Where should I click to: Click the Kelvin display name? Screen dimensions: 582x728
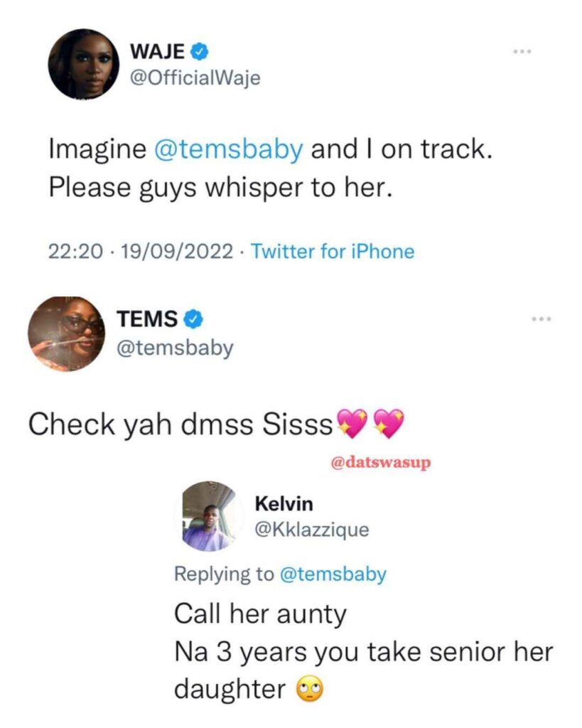pyautogui.click(x=284, y=503)
